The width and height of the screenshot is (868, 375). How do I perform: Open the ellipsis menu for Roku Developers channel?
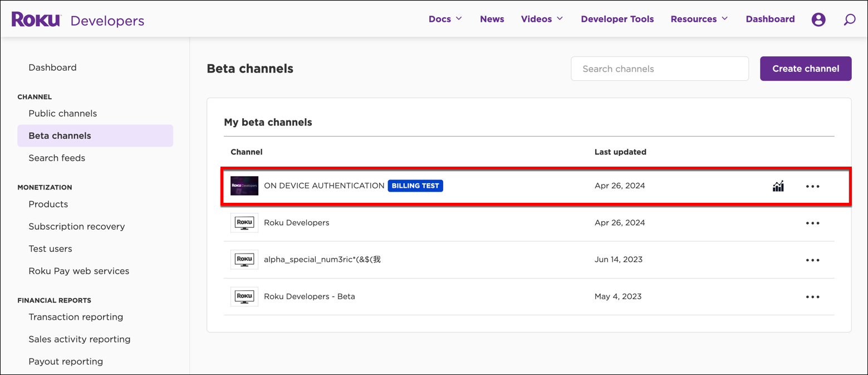coord(812,223)
